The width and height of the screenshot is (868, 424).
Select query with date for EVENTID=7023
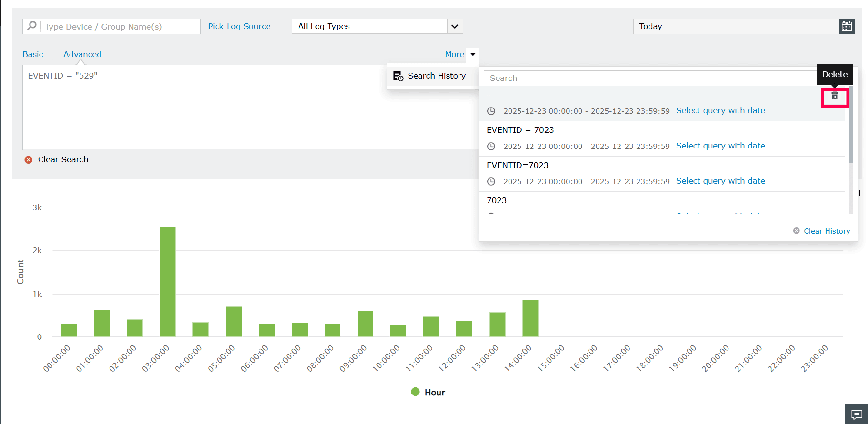[720, 181]
